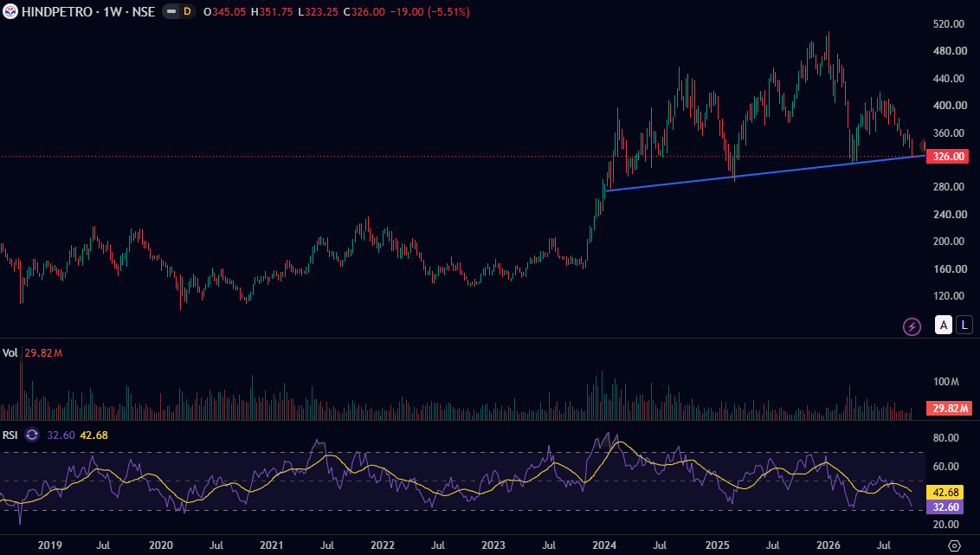
Task: Click the yellow D data-mode badge
Action: coord(187,11)
